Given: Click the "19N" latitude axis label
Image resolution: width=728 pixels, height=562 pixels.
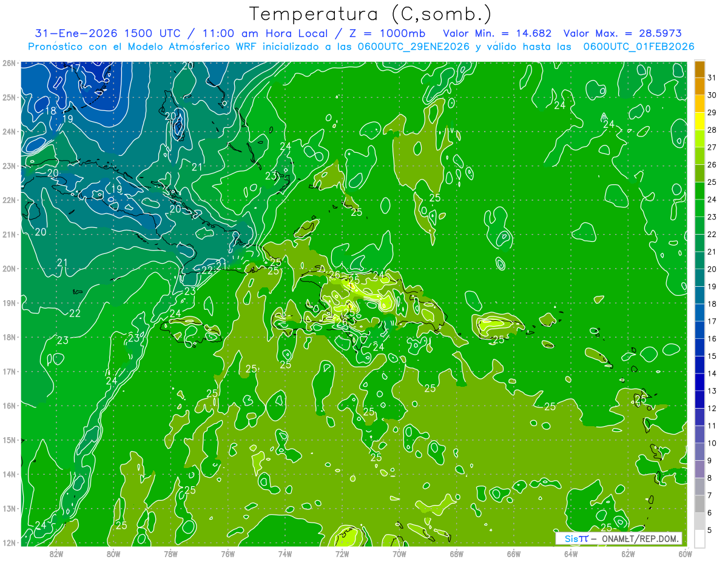Looking at the screenshot, I should click(x=8, y=303).
